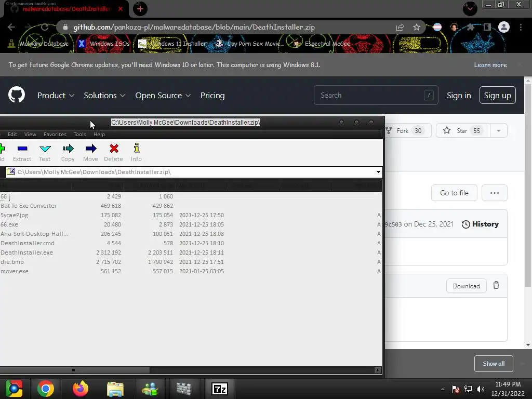Bookmark this page with the star icon

point(417,27)
